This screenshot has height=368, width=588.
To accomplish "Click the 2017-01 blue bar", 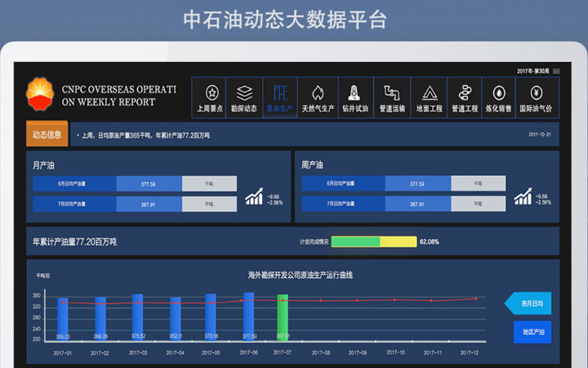I will tap(63, 320).
